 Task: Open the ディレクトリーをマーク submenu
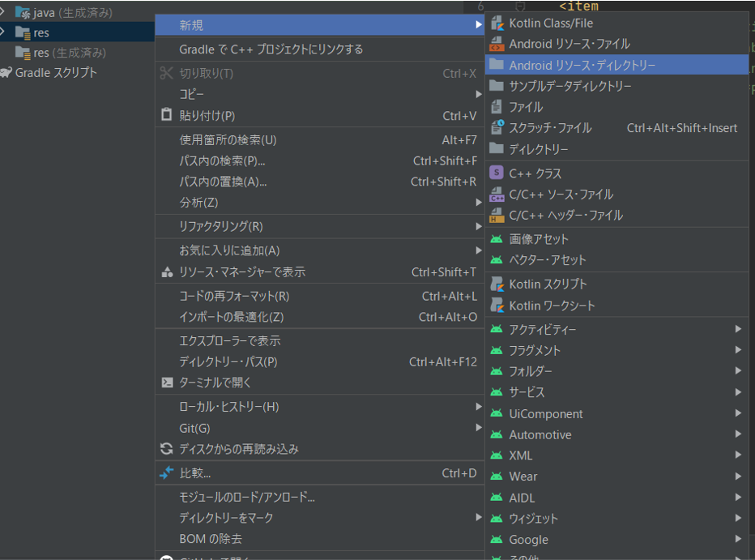click(320, 518)
